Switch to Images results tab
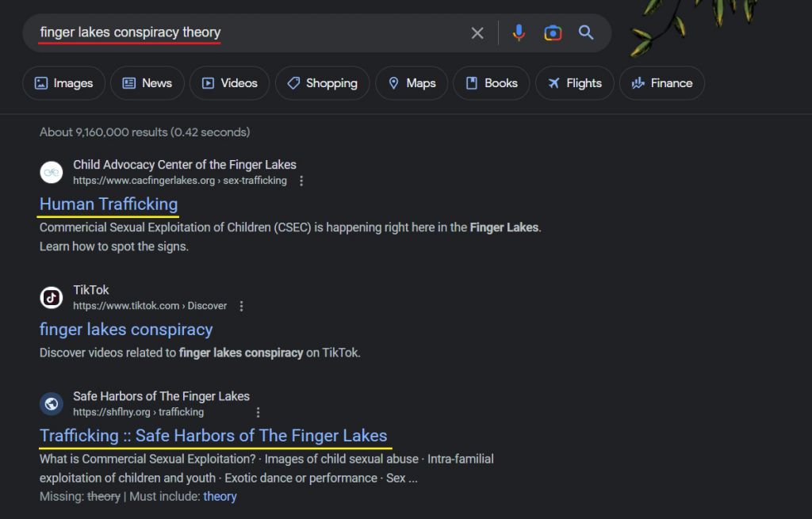812x519 pixels. pos(63,83)
